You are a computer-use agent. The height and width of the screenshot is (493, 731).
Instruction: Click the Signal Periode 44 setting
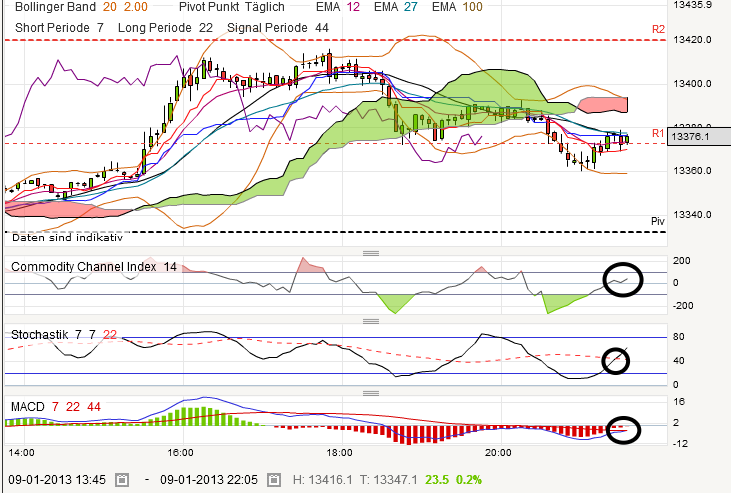point(278,28)
